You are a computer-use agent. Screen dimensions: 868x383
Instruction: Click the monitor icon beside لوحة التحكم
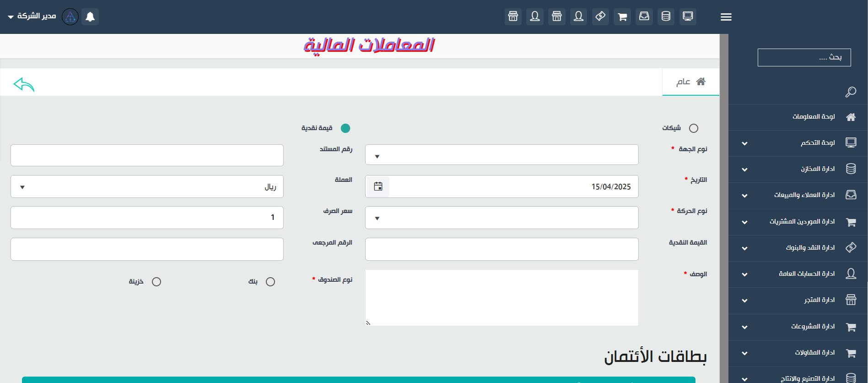tap(851, 142)
